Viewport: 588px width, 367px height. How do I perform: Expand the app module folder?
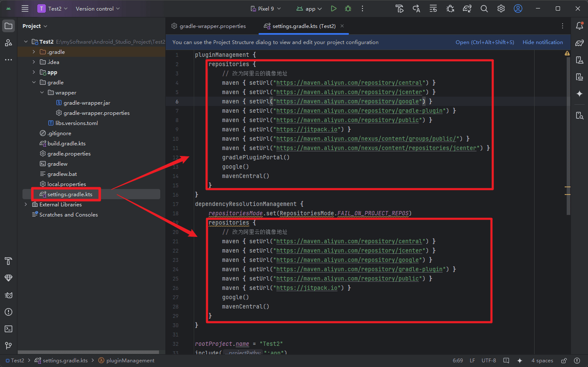point(34,72)
